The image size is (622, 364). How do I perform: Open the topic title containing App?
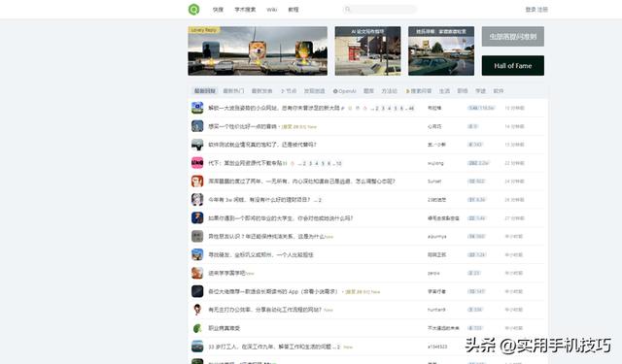pyautogui.click(x=273, y=291)
